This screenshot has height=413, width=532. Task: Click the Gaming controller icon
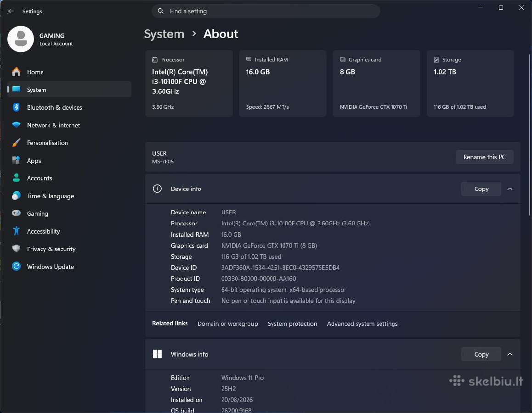tap(16, 213)
